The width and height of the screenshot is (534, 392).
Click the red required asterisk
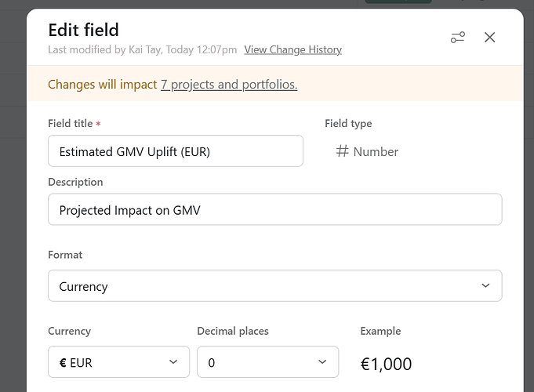(99, 125)
